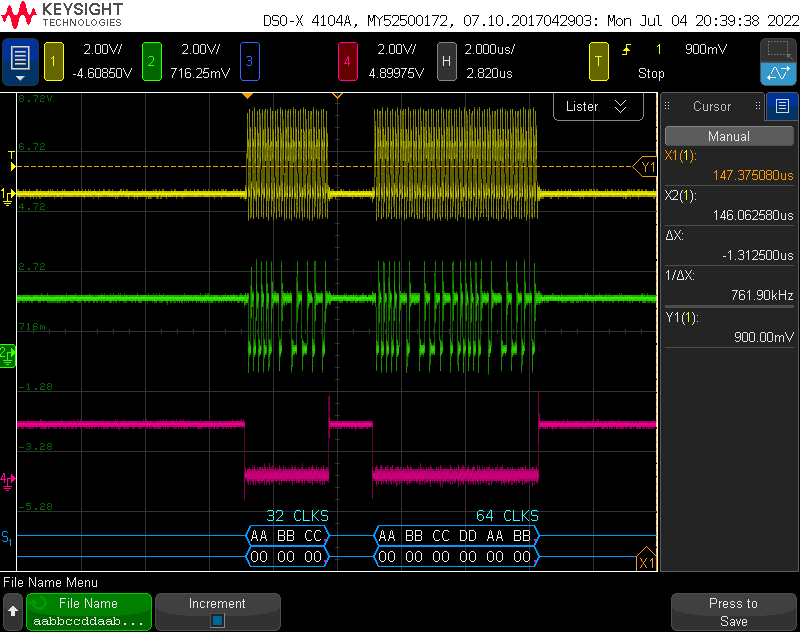Click the orange trigger position marker
Viewport: 800px width, 632px height.
[247, 96]
